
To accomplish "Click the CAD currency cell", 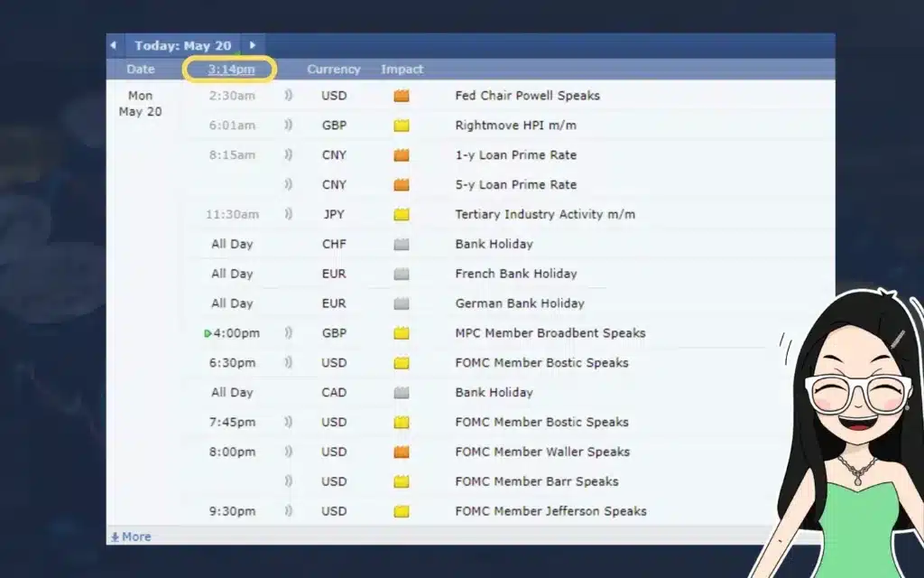I will [334, 393].
